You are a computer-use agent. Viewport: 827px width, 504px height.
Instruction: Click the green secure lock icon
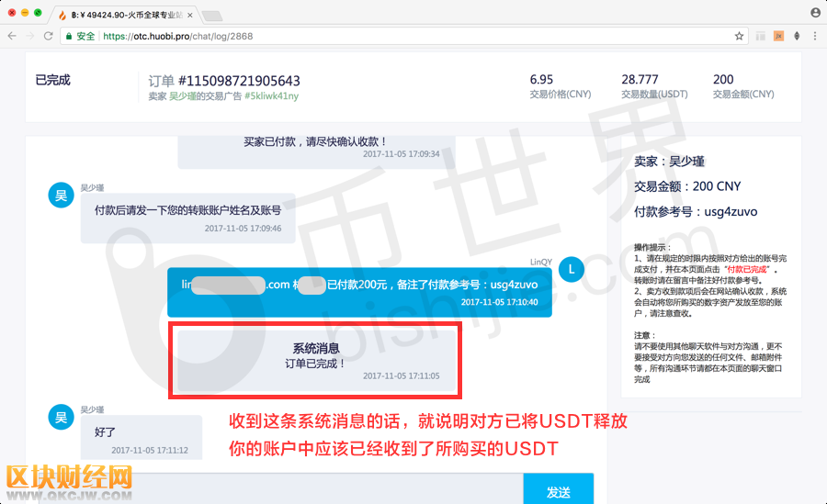69,36
